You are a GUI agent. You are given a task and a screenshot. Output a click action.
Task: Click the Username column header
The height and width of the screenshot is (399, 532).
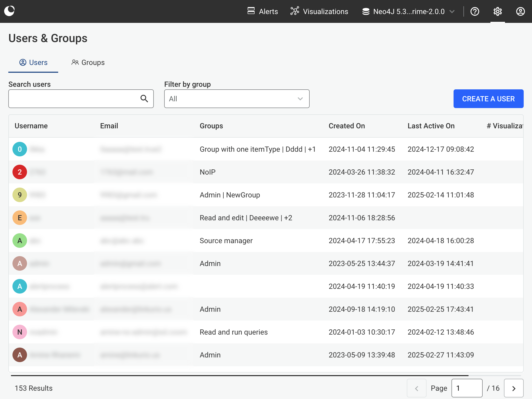[x=31, y=126]
